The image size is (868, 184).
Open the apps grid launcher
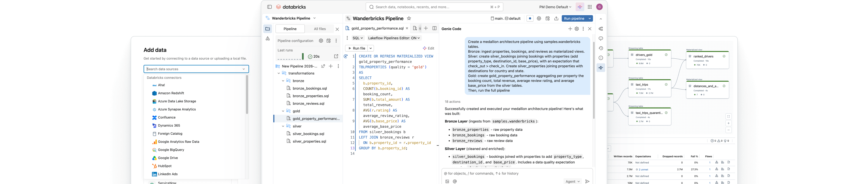click(x=590, y=7)
